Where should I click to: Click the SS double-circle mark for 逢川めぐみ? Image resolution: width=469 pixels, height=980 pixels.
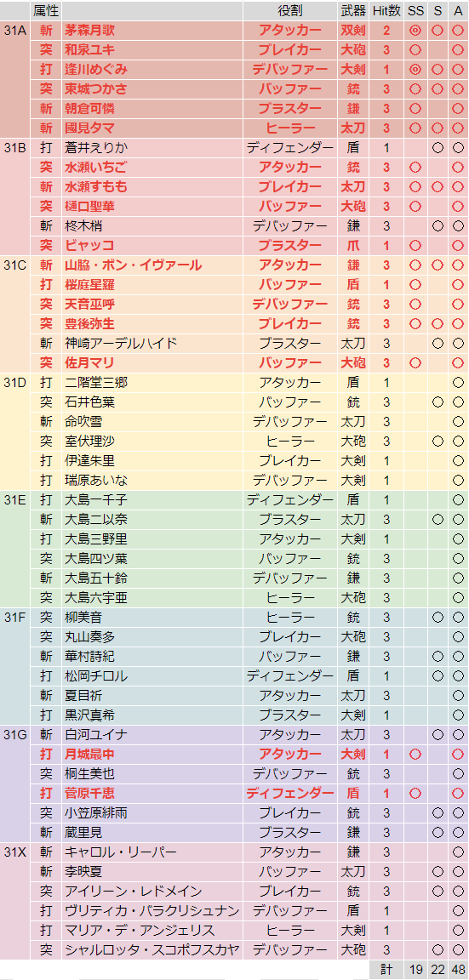point(416,70)
